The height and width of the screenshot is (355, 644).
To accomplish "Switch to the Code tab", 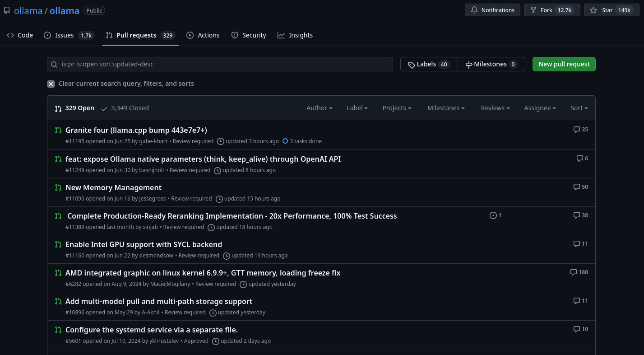I will pos(20,35).
